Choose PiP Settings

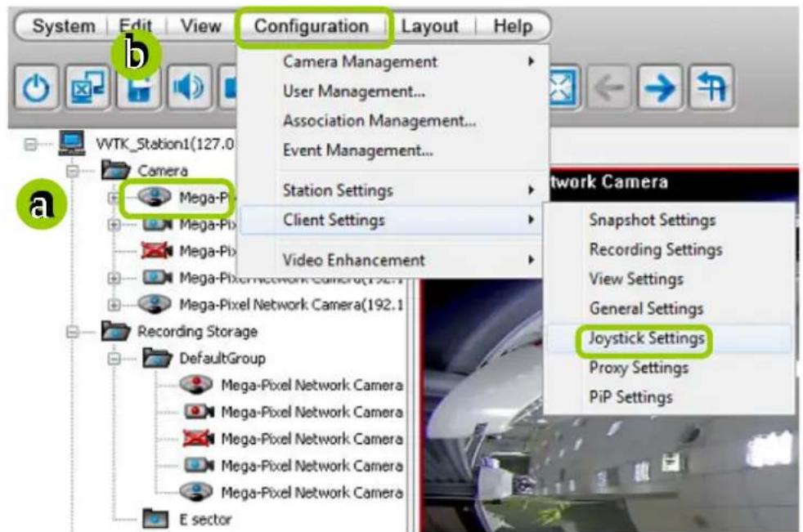click(x=669, y=397)
